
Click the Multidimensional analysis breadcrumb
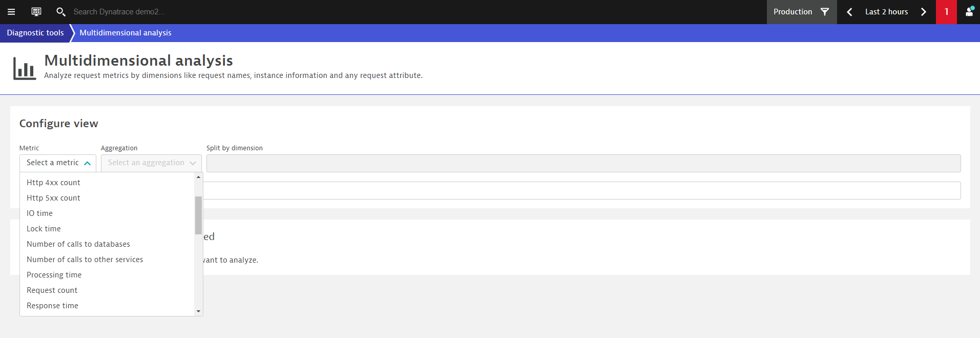click(126, 33)
